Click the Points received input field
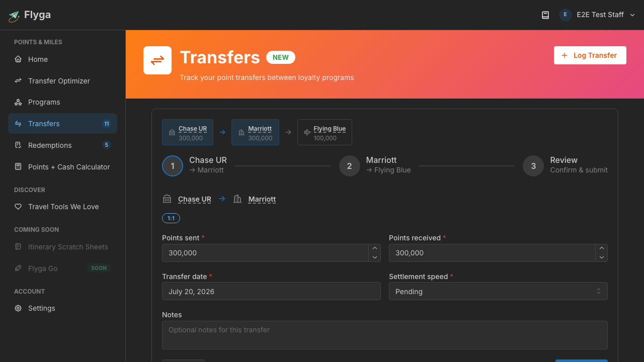644x362 pixels. (x=492, y=253)
